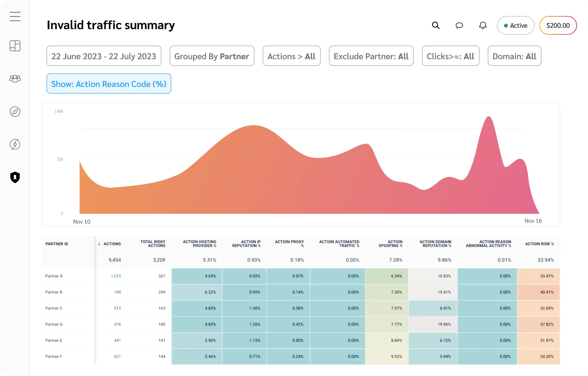The height and width of the screenshot is (376, 588).
Task: Click the $200.00 balance button
Action: click(558, 25)
